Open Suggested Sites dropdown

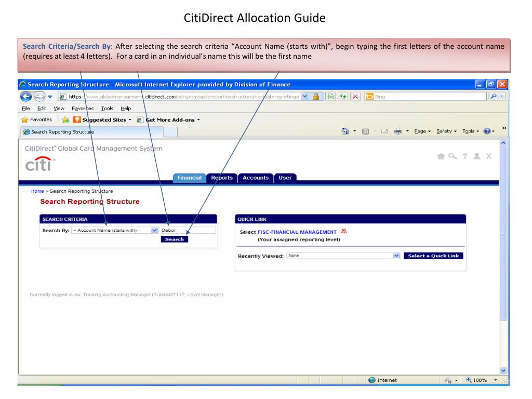click(x=102, y=120)
